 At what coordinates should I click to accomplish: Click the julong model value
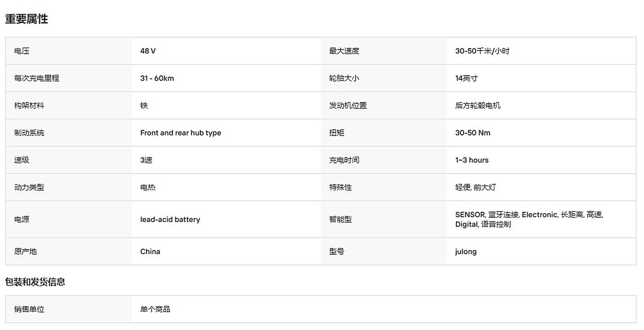click(x=466, y=251)
